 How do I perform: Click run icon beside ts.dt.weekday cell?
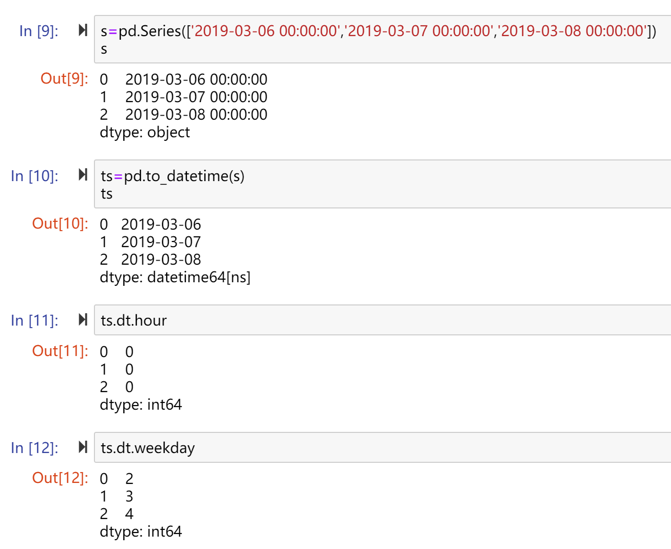[x=83, y=447]
